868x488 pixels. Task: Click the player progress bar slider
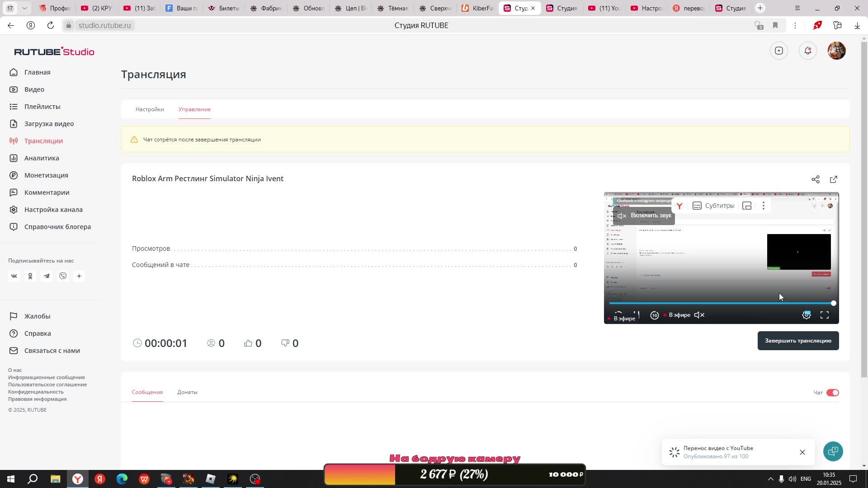tap(721, 303)
